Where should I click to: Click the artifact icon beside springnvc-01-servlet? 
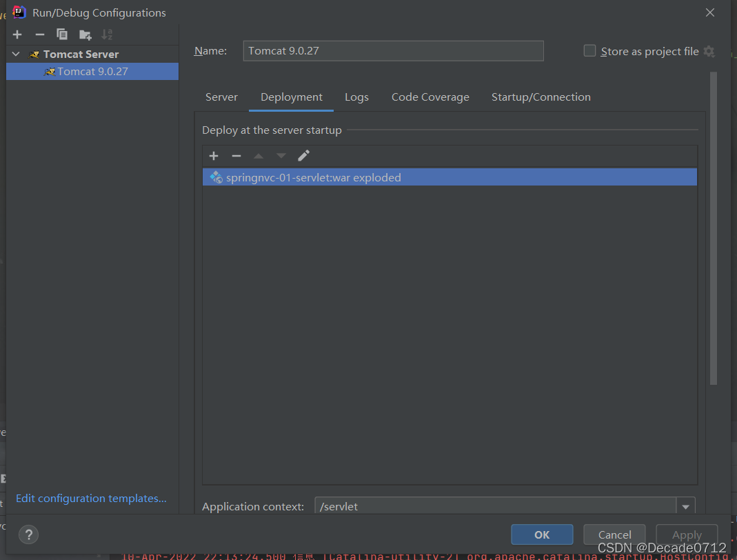pos(216,177)
